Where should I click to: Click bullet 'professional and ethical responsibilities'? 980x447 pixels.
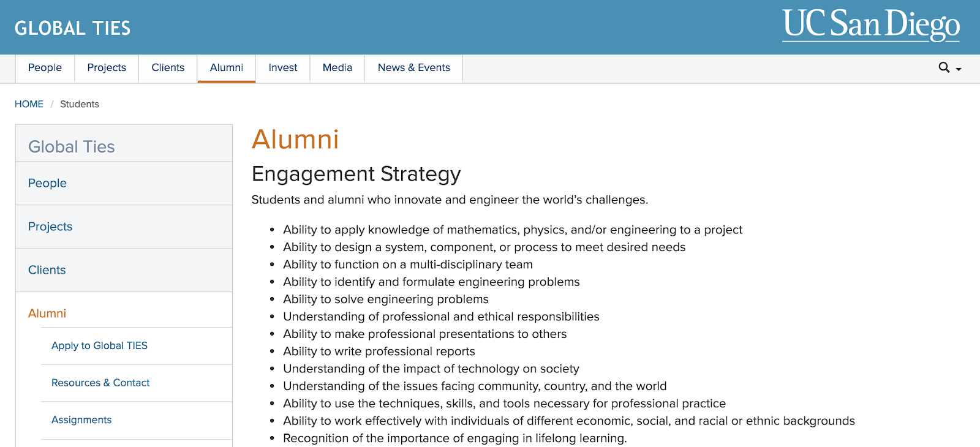441,317
